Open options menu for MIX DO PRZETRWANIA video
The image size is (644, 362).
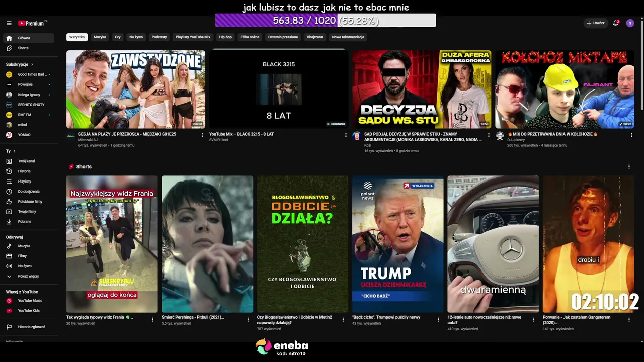[x=631, y=135]
